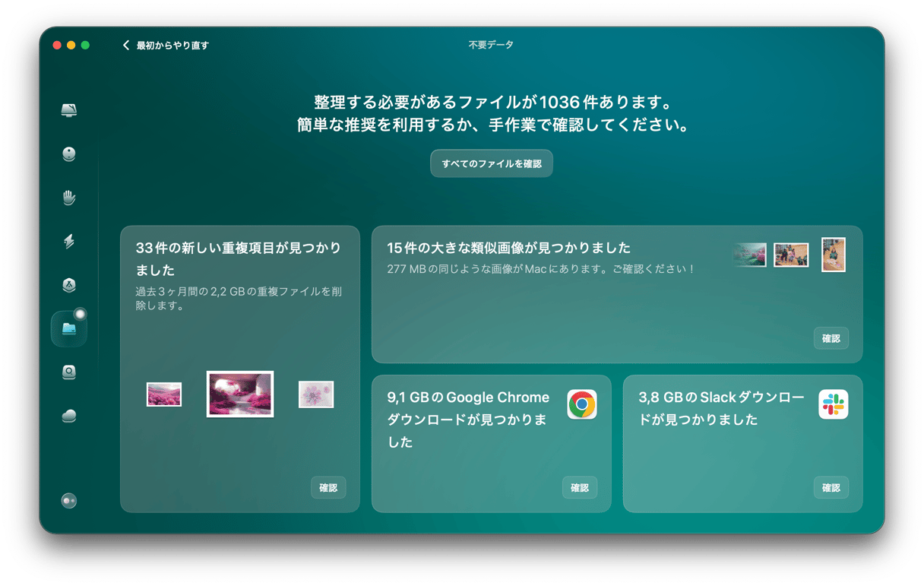Screen dimensions: 924x586
Task: Select the Performance lightning bolt icon
Action: click(69, 242)
